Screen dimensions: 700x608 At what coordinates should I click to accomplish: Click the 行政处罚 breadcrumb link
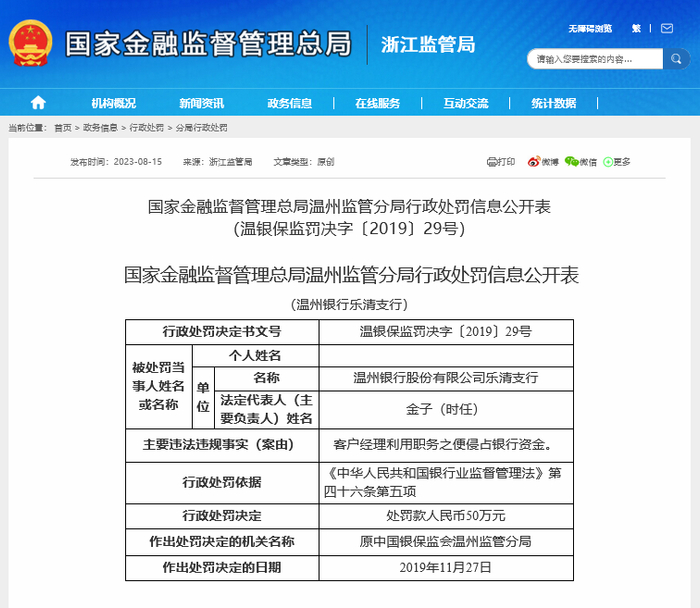pyautogui.click(x=147, y=128)
